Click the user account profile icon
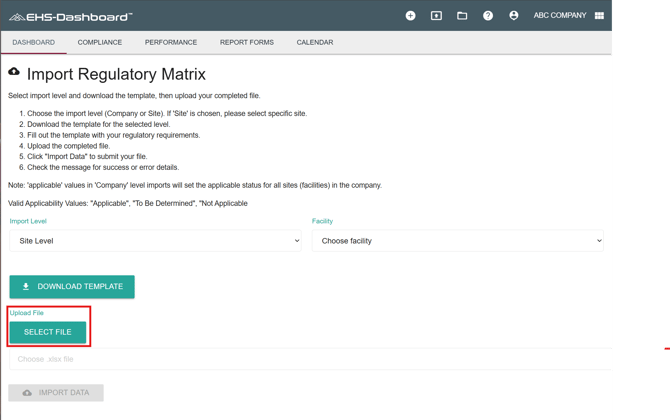 [x=514, y=16]
